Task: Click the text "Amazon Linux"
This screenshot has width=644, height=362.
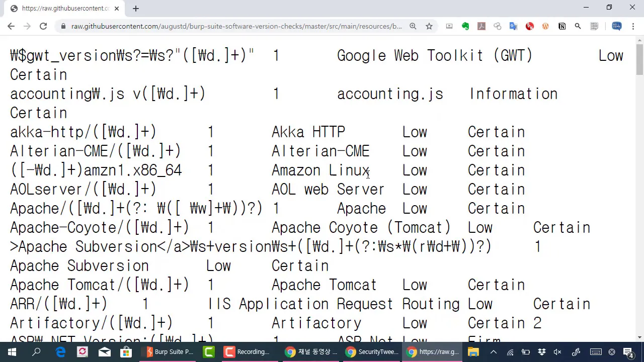Action: pos(320,170)
